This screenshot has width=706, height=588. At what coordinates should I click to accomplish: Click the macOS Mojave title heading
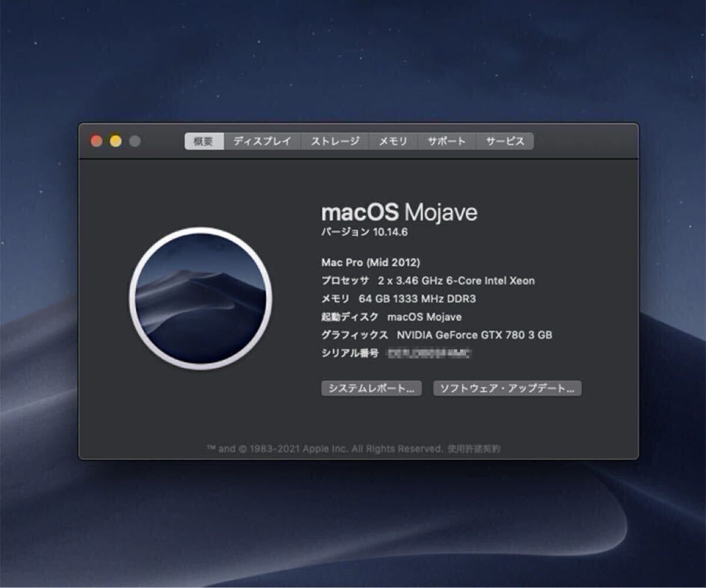pyautogui.click(x=399, y=212)
